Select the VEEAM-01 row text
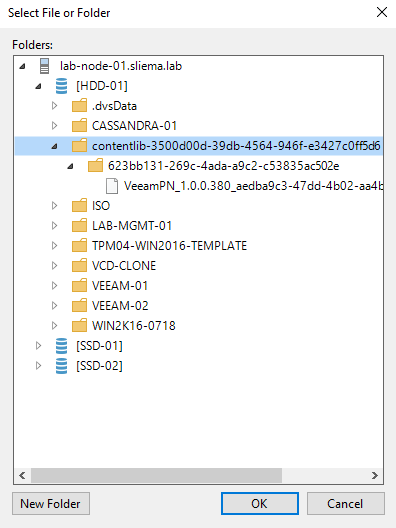Screen dimensions: 396x528 pyautogui.click(x=120, y=286)
